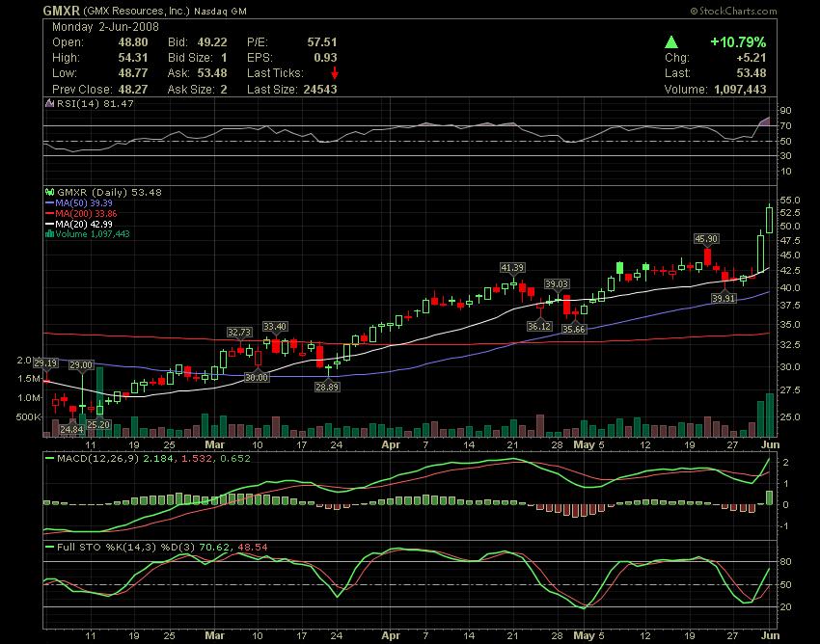Click the 1.5M volume axis label
Viewport: 820px width, 644px height.
(x=29, y=379)
